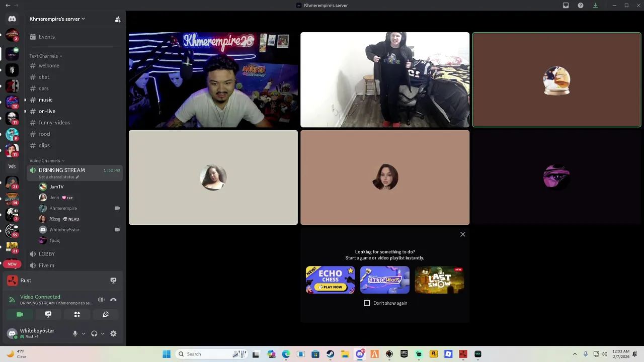Select the DRINKING STREAM voice channel
This screenshot has height=362, width=644.
pos(74,173)
